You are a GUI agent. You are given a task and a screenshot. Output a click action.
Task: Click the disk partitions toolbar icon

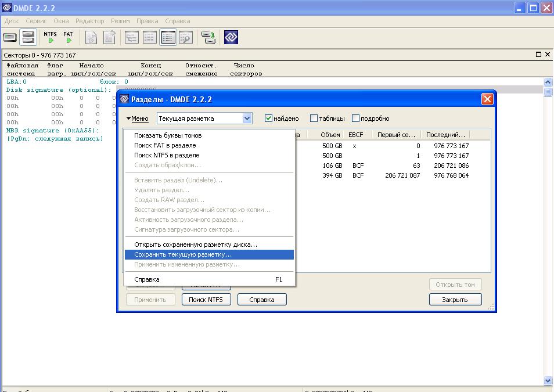[28, 38]
